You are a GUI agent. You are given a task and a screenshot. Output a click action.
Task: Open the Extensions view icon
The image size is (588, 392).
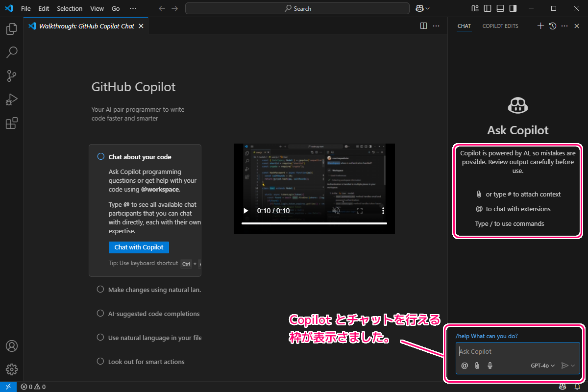pos(11,123)
